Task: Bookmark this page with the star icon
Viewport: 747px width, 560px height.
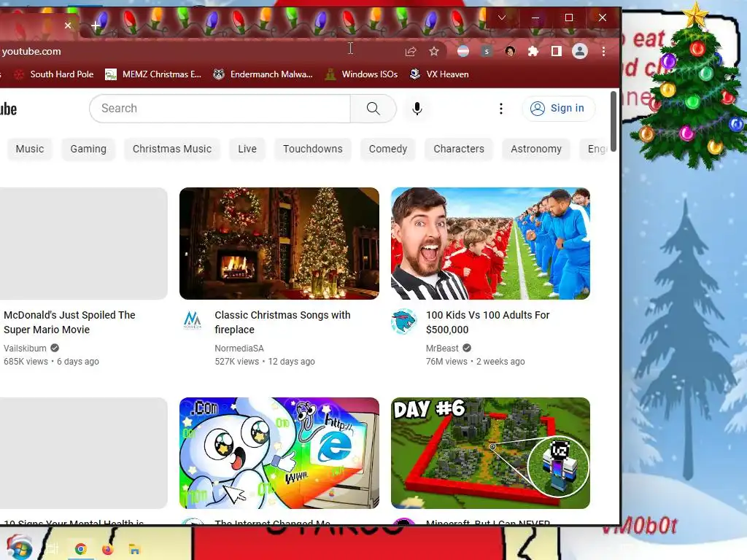Action: point(433,52)
